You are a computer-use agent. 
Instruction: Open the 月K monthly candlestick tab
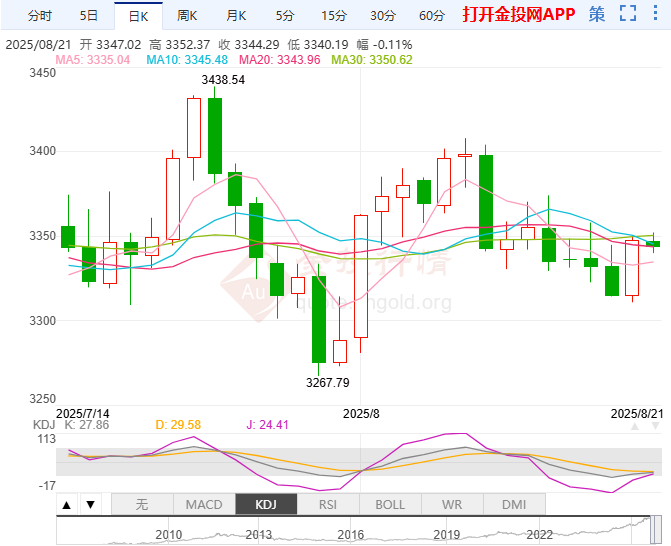pyautogui.click(x=236, y=16)
